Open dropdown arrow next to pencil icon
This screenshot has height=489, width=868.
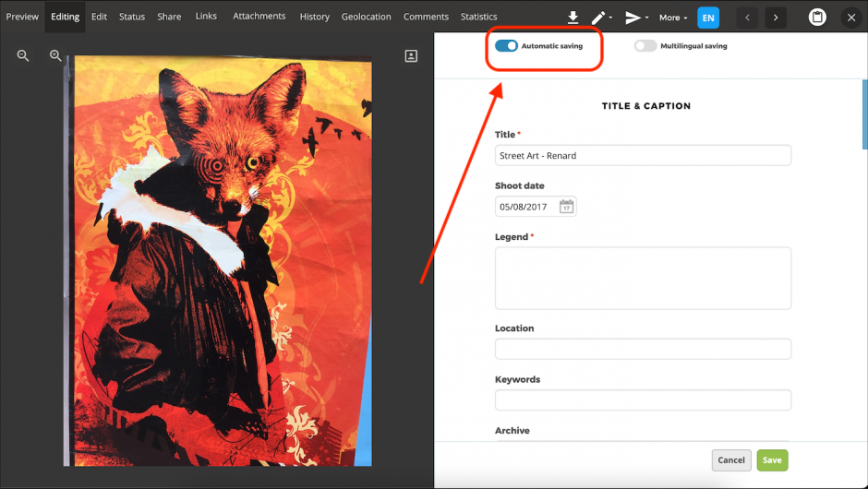(610, 18)
